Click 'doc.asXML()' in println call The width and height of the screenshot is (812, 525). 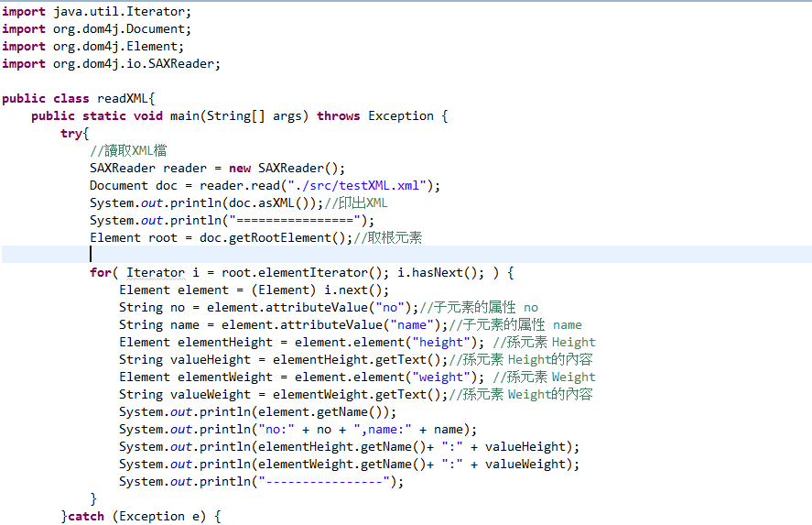[269, 203]
